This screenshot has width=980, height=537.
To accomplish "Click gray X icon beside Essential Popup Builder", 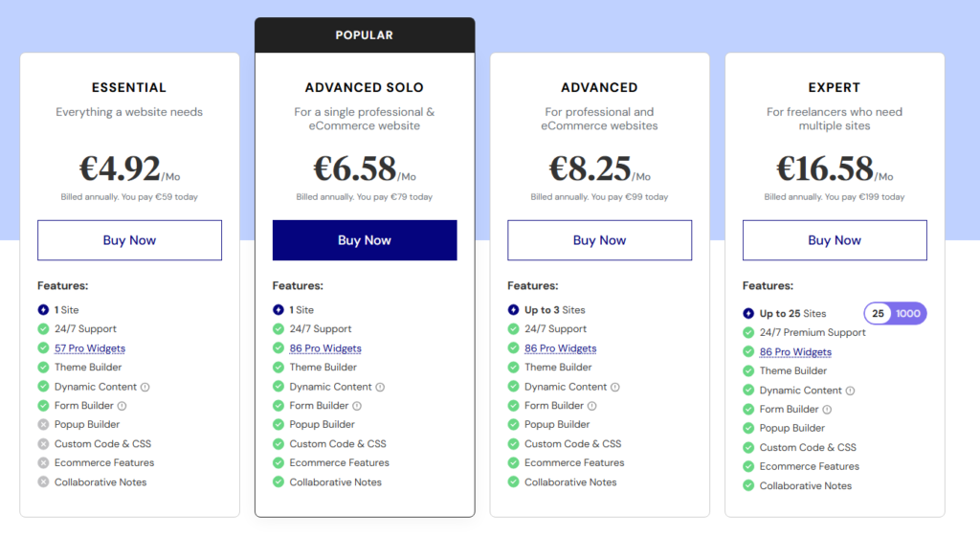I will point(43,425).
